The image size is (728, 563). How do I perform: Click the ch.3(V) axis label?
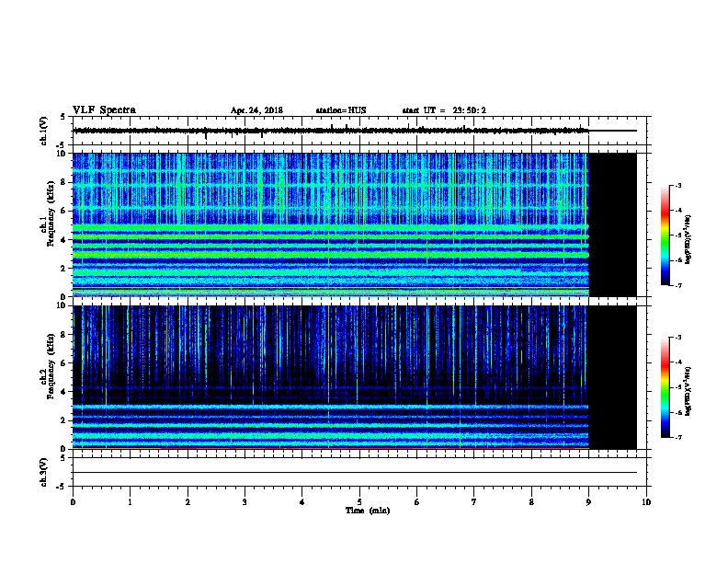[x=43, y=472]
